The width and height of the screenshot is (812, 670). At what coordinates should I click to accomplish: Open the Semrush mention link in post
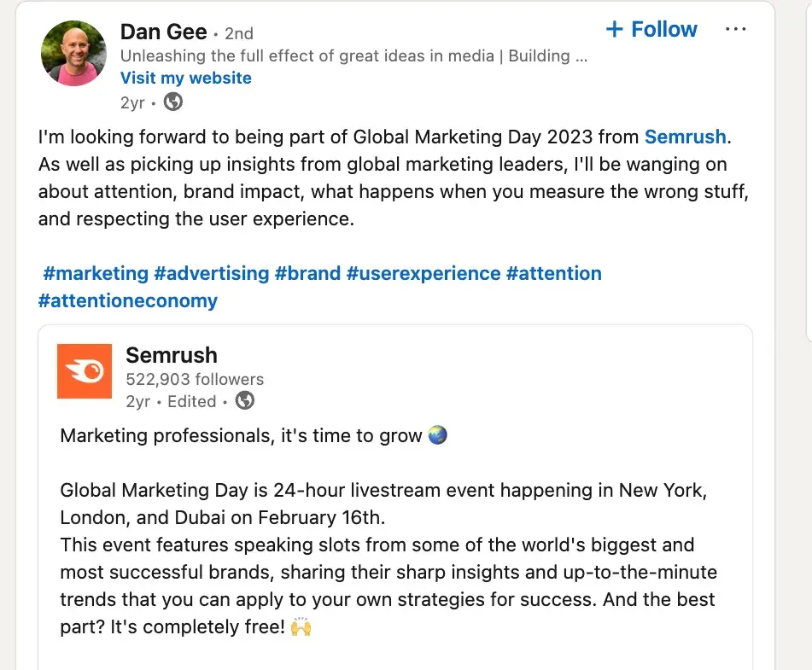(x=685, y=137)
